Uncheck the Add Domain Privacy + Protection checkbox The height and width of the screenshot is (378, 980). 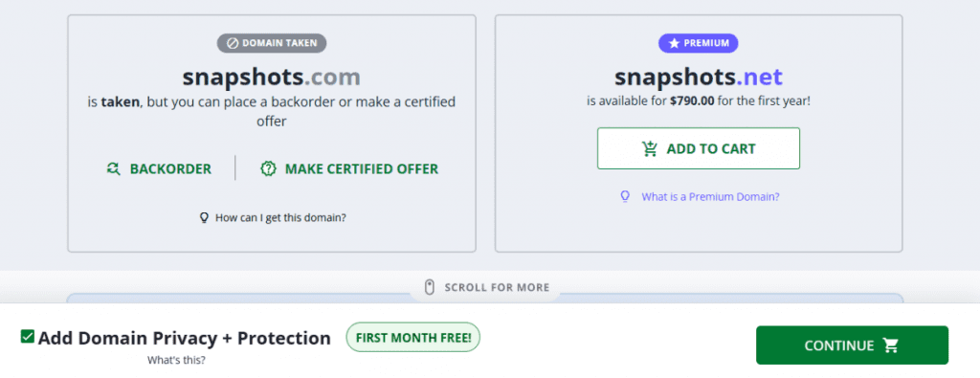tap(27, 337)
